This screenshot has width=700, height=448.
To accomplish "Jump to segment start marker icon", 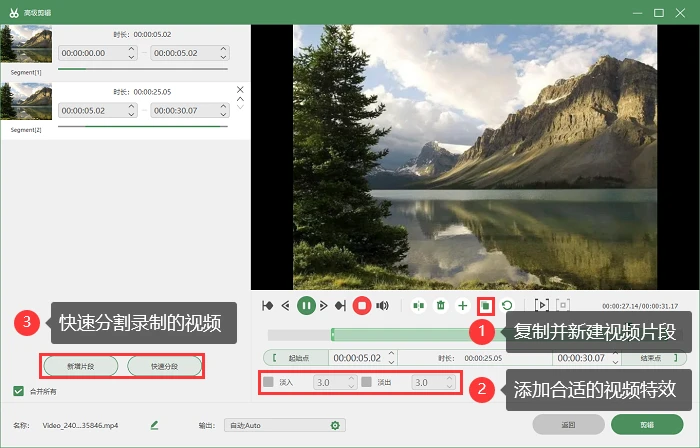I will [267, 306].
